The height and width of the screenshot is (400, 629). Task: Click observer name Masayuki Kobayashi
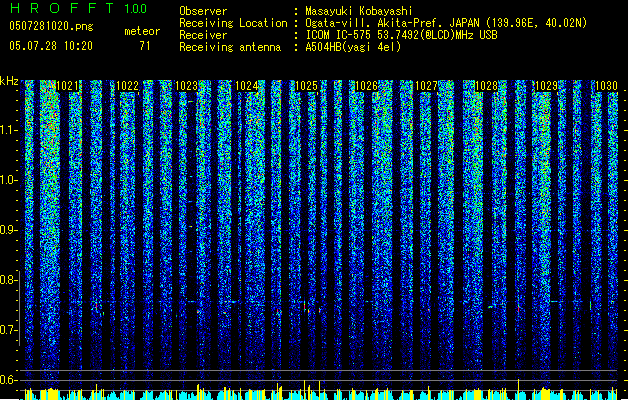(359, 11)
